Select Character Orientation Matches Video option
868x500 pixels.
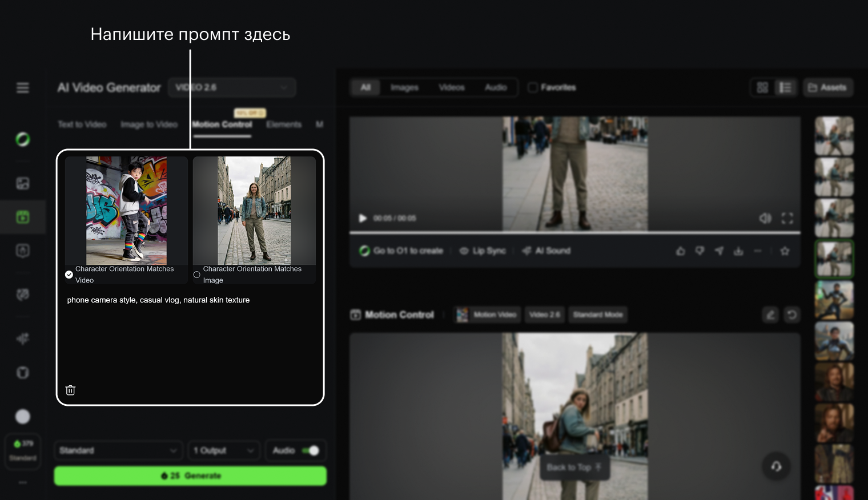tap(69, 275)
